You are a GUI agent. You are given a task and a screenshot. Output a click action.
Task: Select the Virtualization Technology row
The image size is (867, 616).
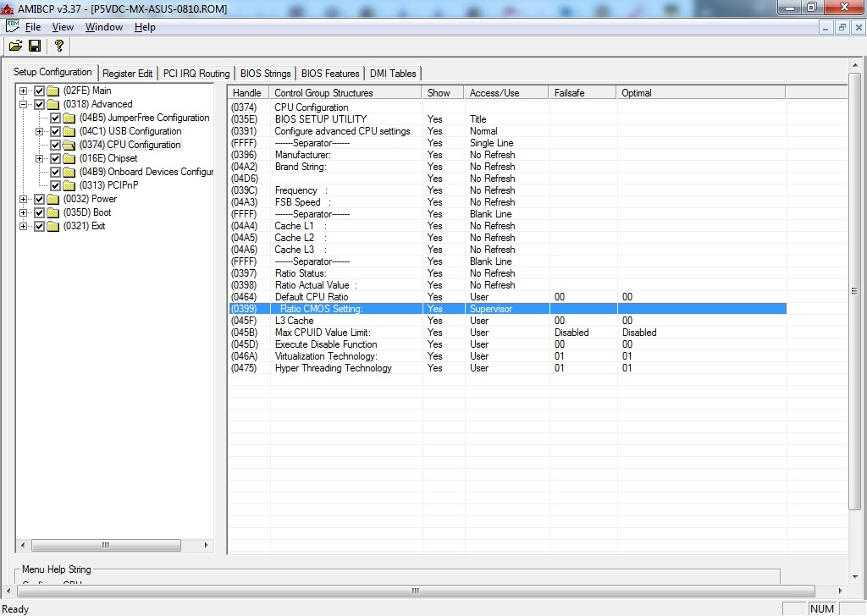(508, 356)
